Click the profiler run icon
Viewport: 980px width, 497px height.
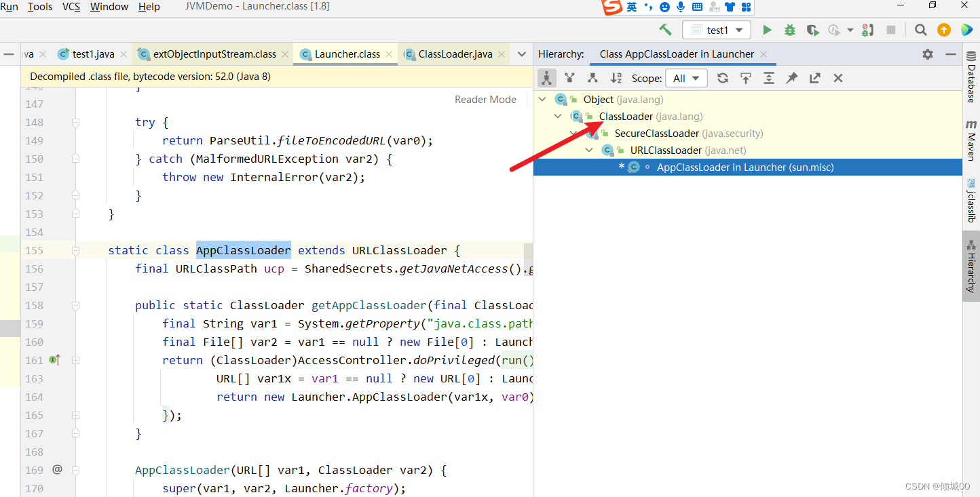tap(834, 30)
